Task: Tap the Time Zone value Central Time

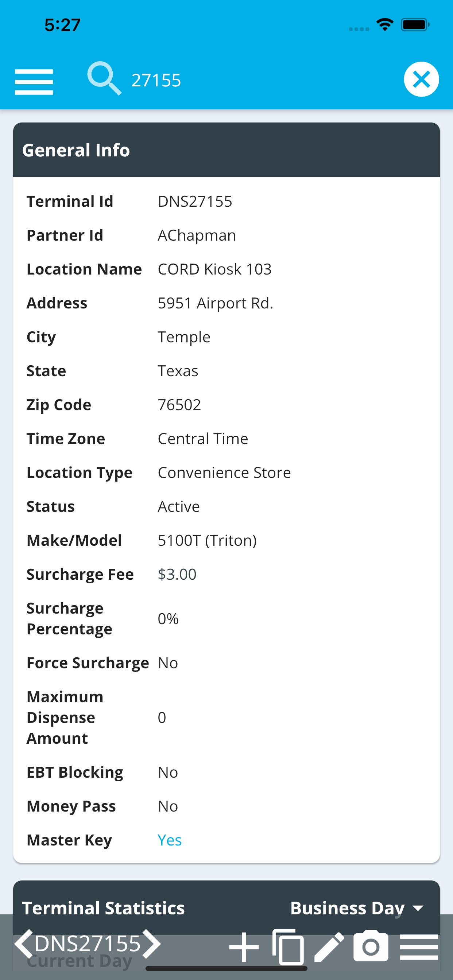Action: pyautogui.click(x=203, y=439)
